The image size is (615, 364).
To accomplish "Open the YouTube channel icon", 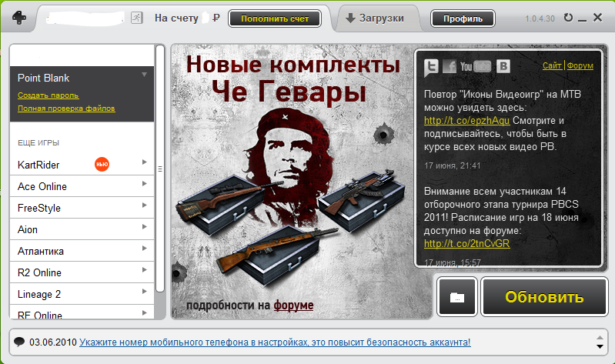I will tap(476, 66).
